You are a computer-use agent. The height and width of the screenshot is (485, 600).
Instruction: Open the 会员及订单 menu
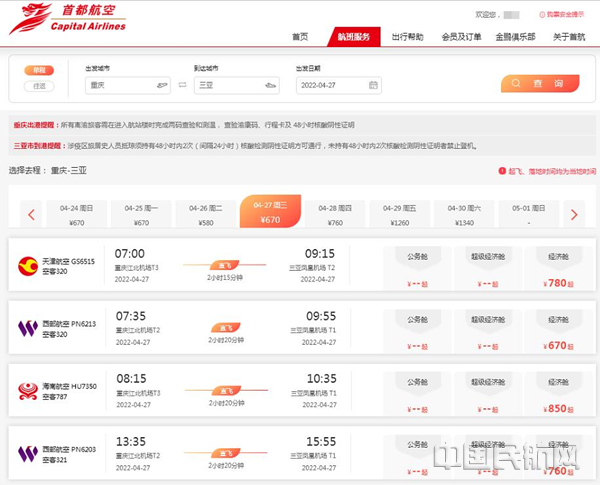coord(461,37)
